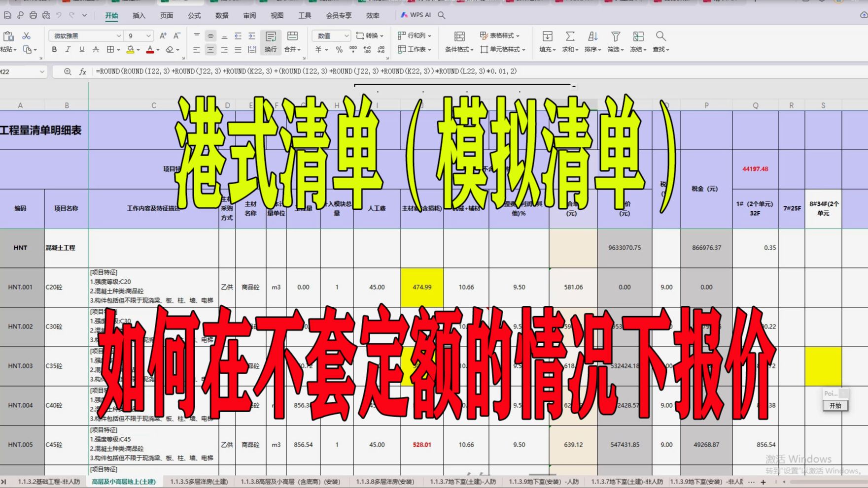Image resolution: width=868 pixels, height=488 pixels.
Task: Toggle Bold formatting
Action: (x=54, y=49)
